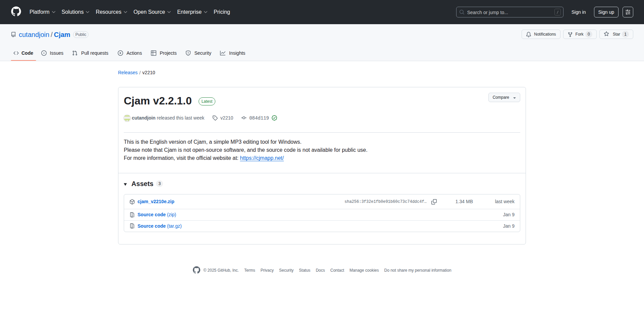Collapse the Assets section triangle
The image size is (644, 316).
click(125, 184)
